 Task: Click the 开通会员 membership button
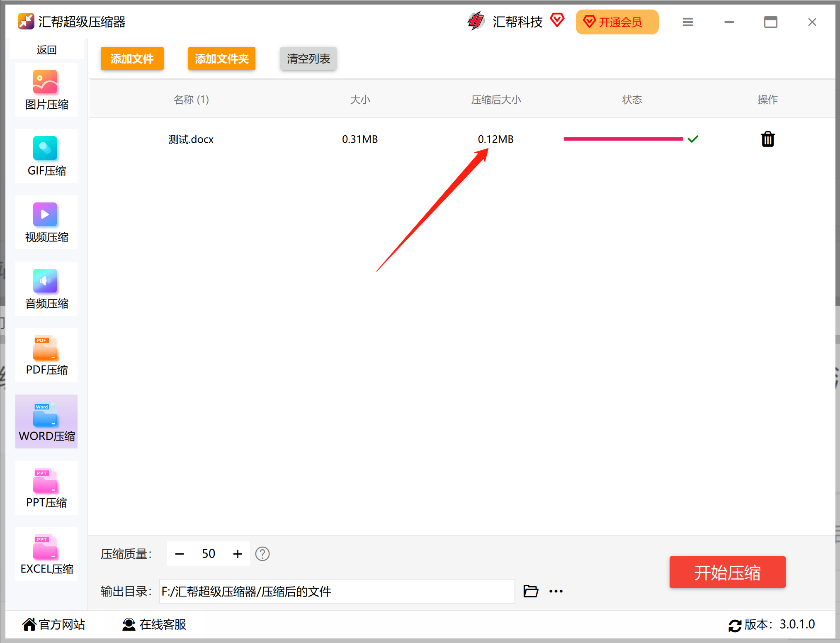617,22
